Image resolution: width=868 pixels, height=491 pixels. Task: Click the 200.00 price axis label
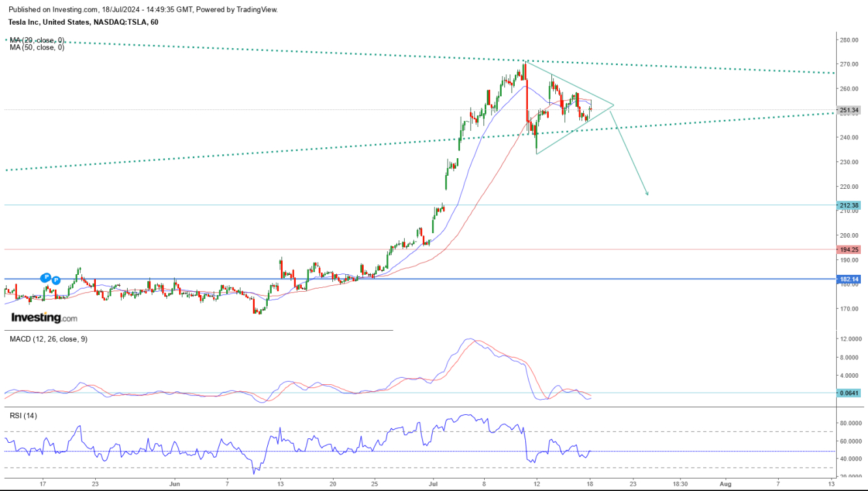pyautogui.click(x=850, y=235)
